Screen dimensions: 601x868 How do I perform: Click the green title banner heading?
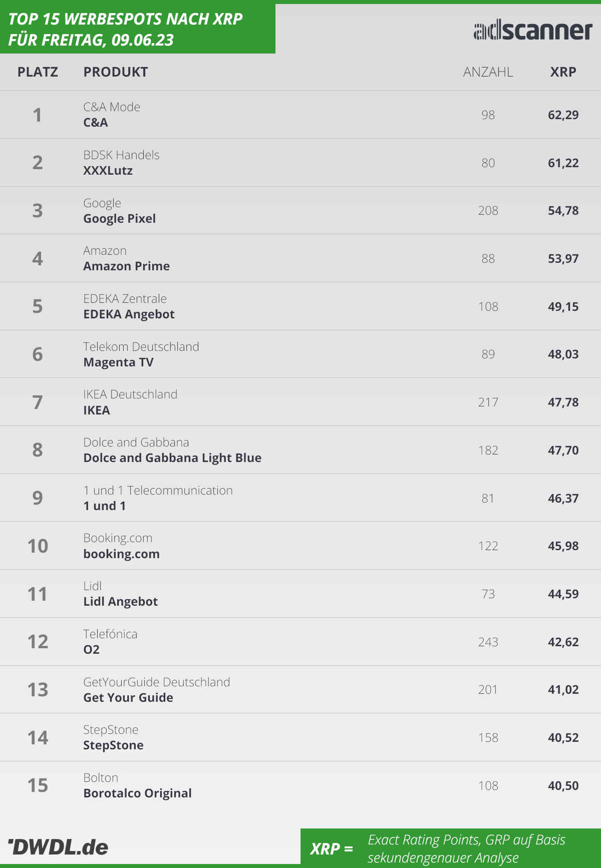pos(125,29)
